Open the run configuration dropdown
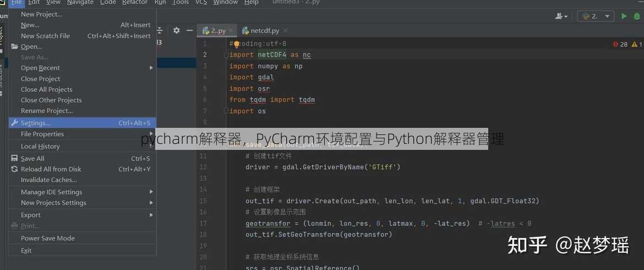The height and width of the screenshot is (270, 644). click(x=596, y=16)
